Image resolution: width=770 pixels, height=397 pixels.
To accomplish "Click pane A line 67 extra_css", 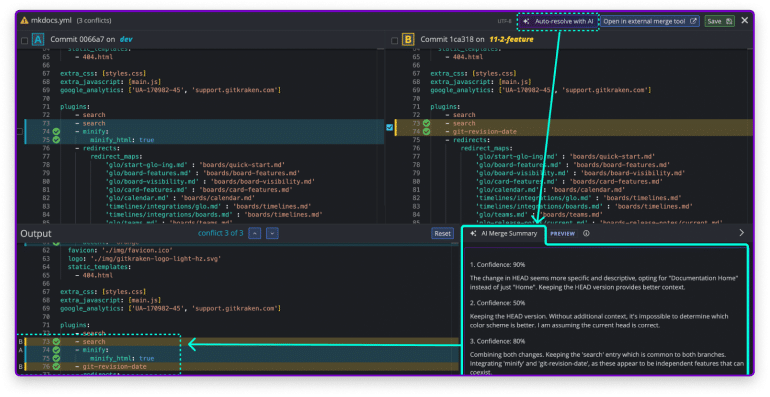I will tap(103, 74).
